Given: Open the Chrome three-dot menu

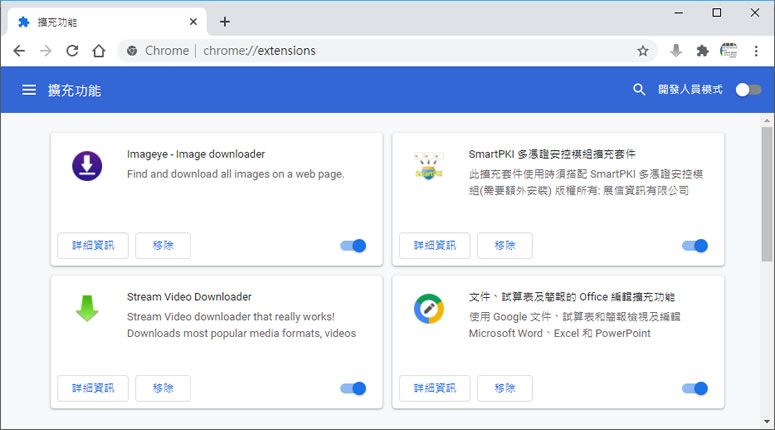Looking at the screenshot, I should [756, 50].
